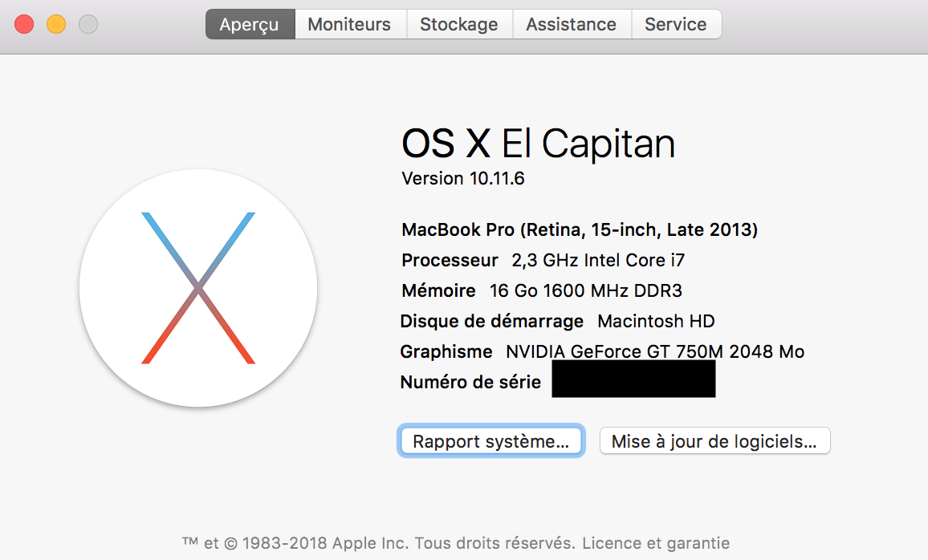Open the Stockage tab
This screenshot has width=928, height=560.
(x=459, y=24)
